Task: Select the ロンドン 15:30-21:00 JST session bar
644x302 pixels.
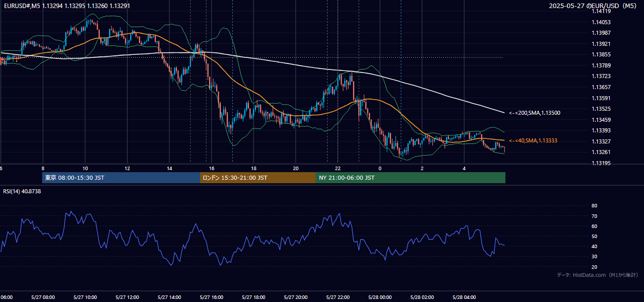Action: click(x=258, y=178)
